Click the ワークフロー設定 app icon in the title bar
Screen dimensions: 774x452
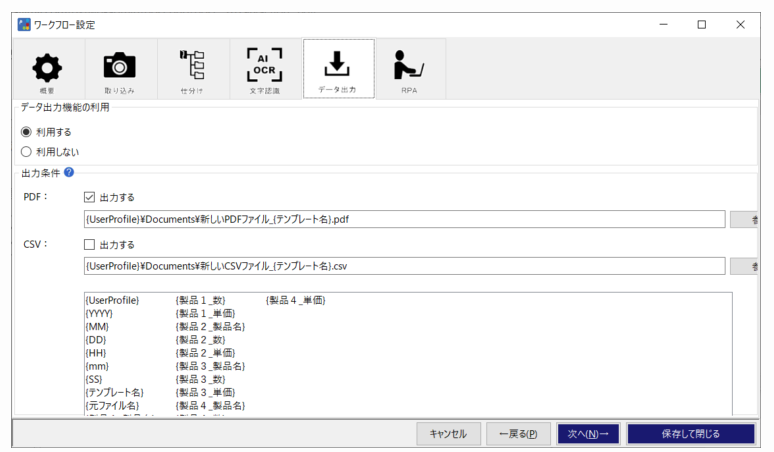24,25
